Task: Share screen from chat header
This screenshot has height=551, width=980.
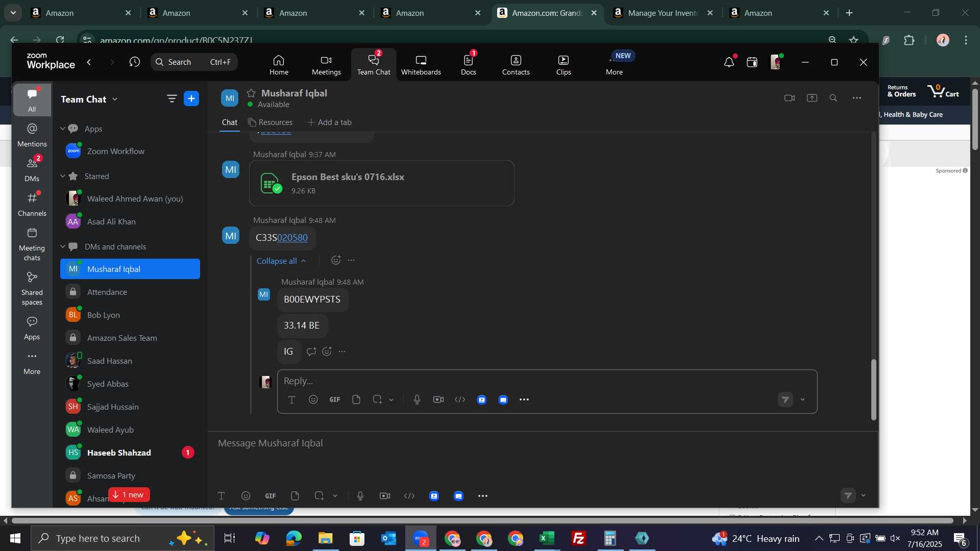Action: [x=812, y=98]
